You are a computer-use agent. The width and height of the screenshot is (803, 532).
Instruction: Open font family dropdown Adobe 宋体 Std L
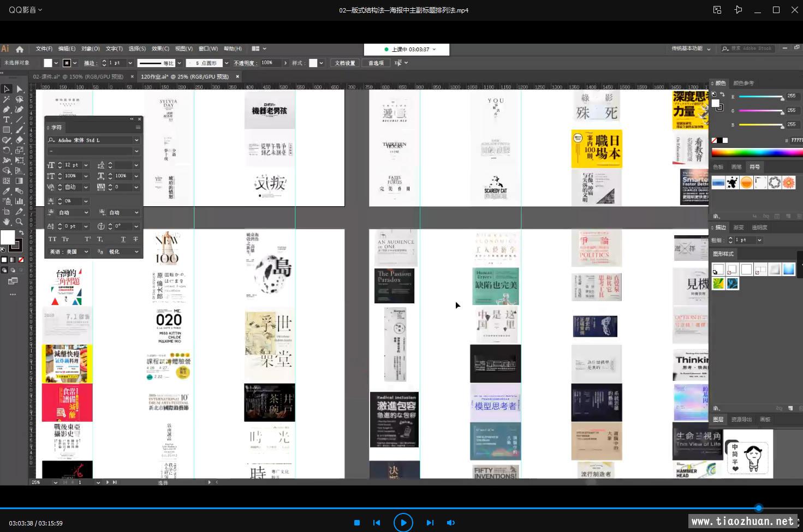point(136,140)
